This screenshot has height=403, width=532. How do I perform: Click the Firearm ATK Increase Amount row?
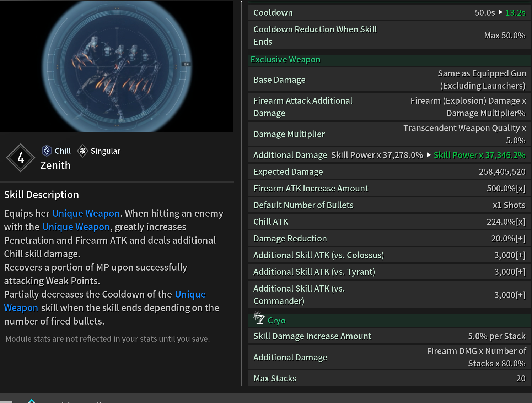pyautogui.click(x=389, y=189)
